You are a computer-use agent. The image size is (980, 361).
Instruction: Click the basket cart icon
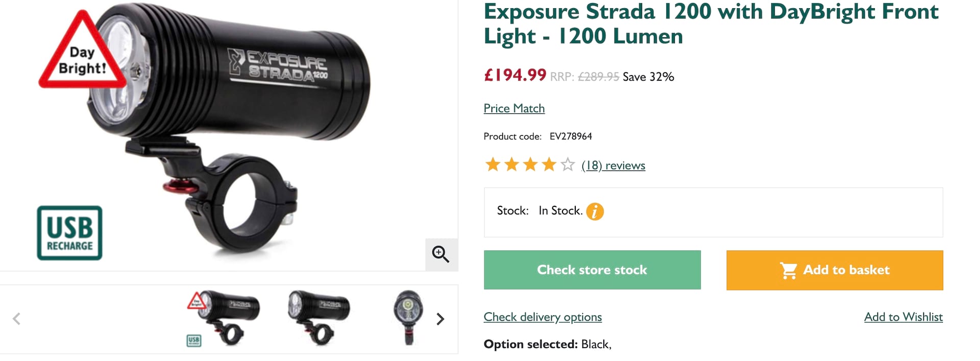coord(789,270)
